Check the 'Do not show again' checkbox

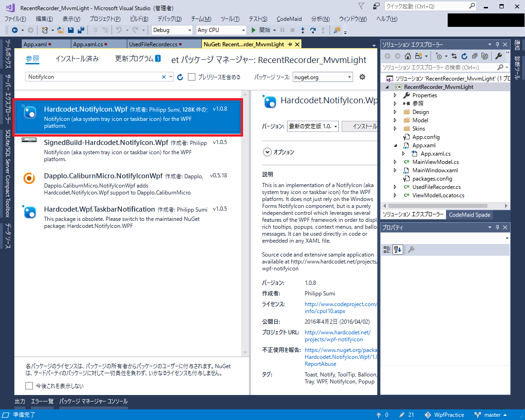29,386
